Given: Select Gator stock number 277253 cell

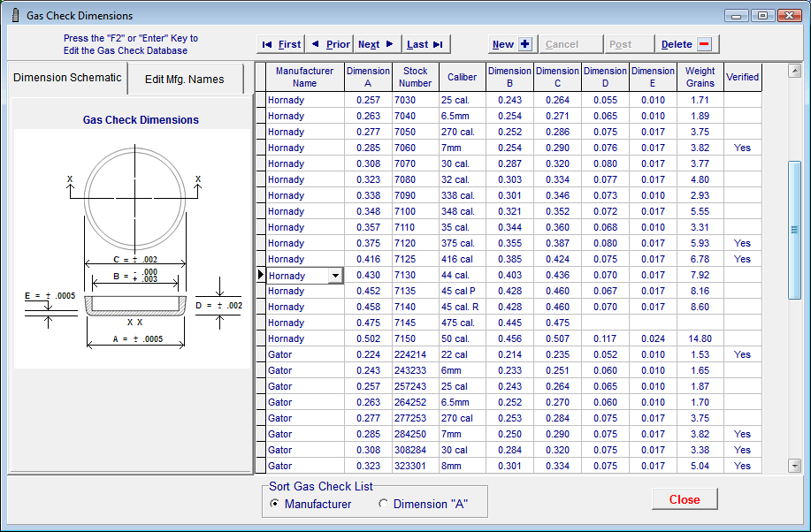Looking at the screenshot, I should (x=416, y=418).
